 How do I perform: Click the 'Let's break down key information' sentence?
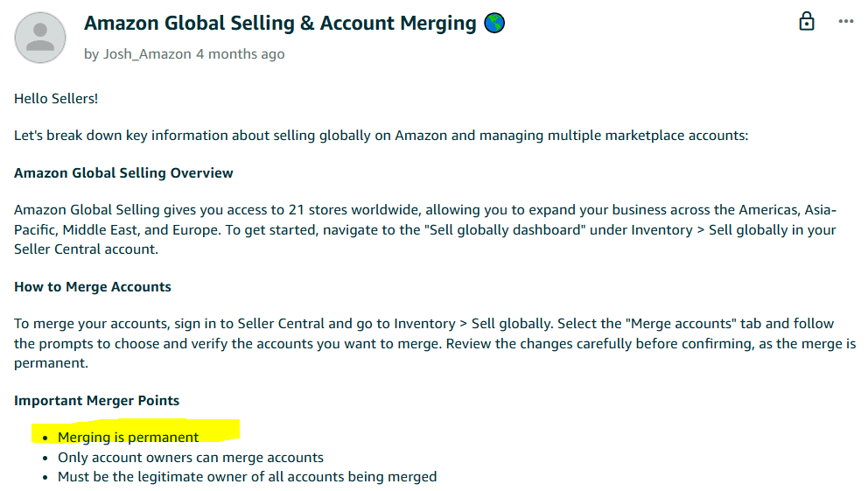[x=381, y=136]
